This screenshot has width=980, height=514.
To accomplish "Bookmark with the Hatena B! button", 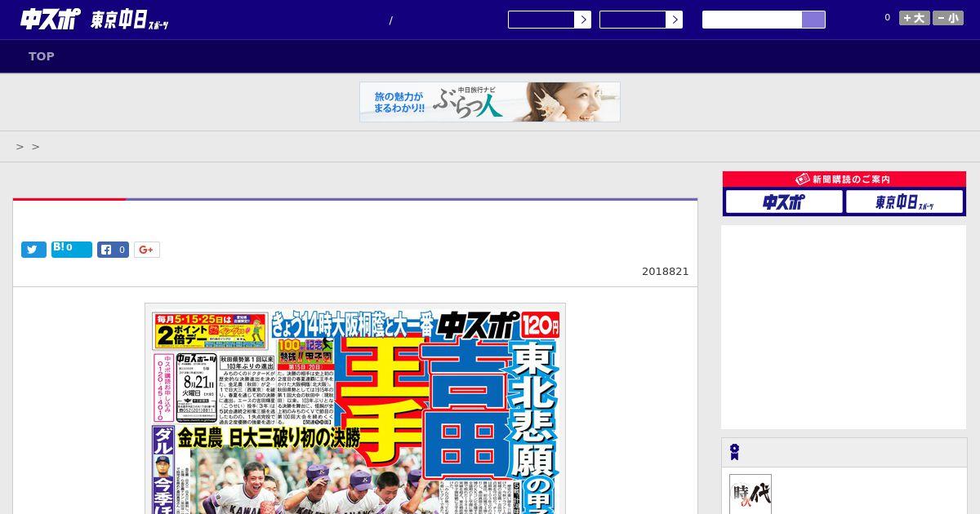I will (72, 249).
